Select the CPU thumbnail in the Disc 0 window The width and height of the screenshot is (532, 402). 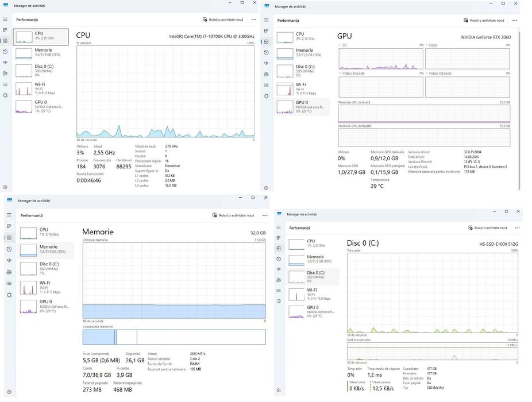(313, 243)
